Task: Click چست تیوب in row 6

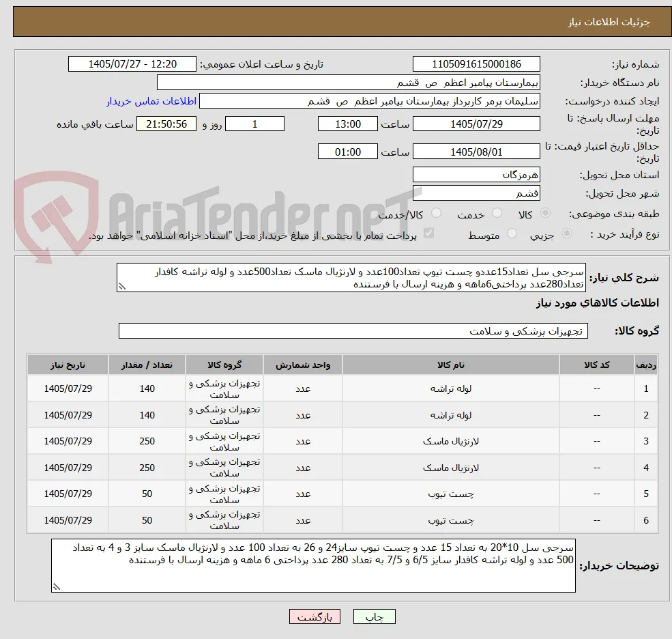Action: pos(451,521)
